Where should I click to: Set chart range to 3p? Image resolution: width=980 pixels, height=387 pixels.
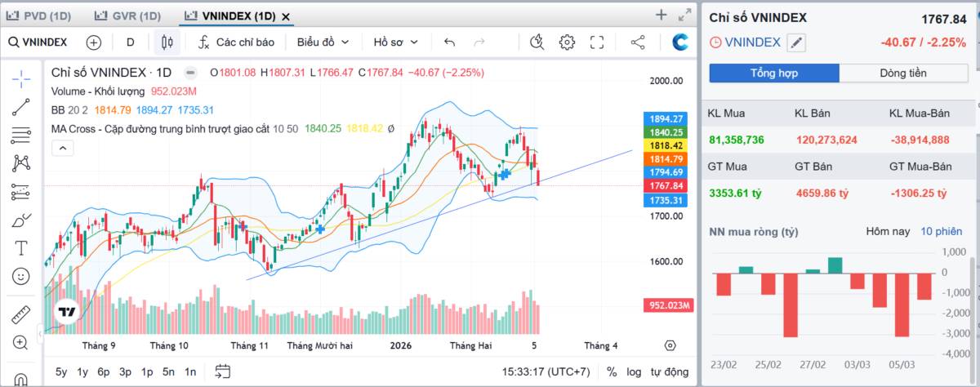point(125,371)
